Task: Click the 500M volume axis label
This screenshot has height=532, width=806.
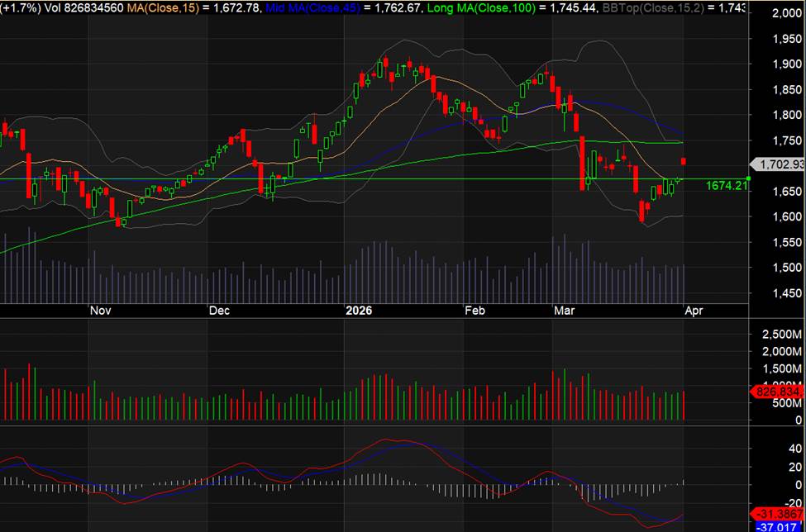Action: click(786, 403)
